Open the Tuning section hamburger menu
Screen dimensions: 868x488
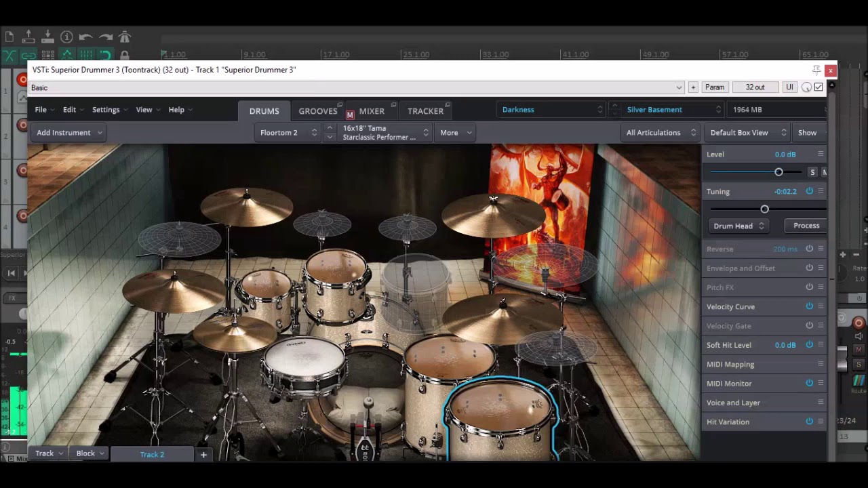(821, 191)
